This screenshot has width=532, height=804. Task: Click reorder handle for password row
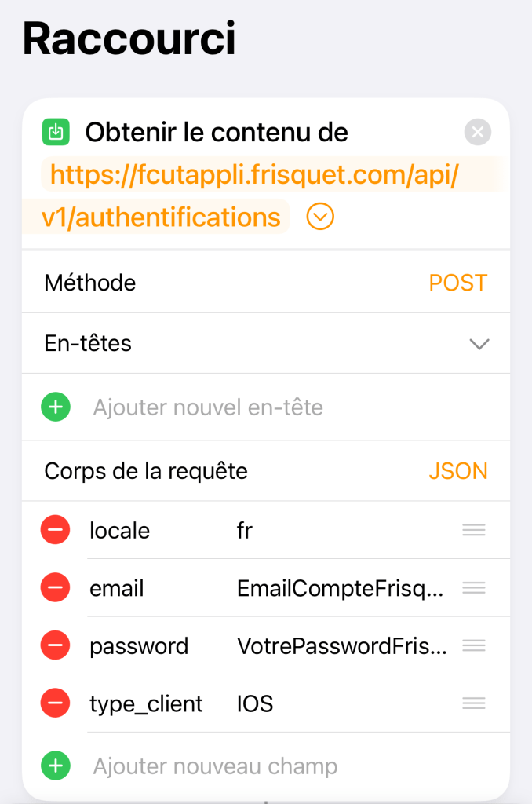coord(473,645)
